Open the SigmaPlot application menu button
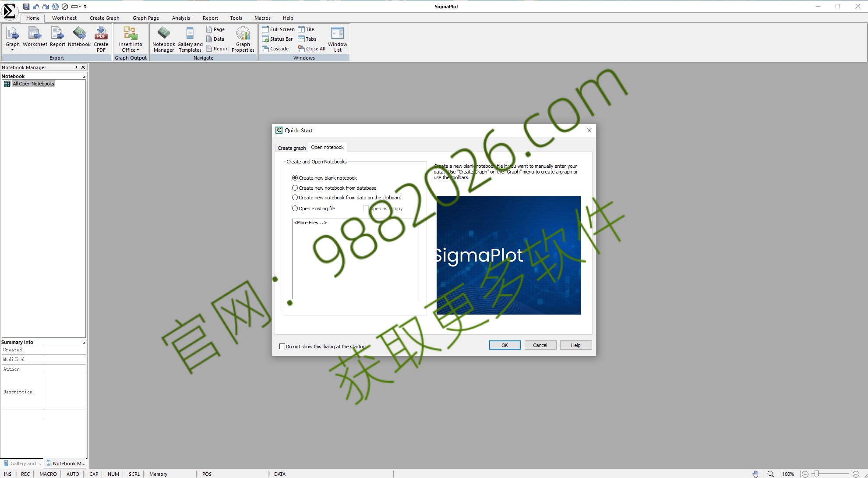 tap(10, 11)
